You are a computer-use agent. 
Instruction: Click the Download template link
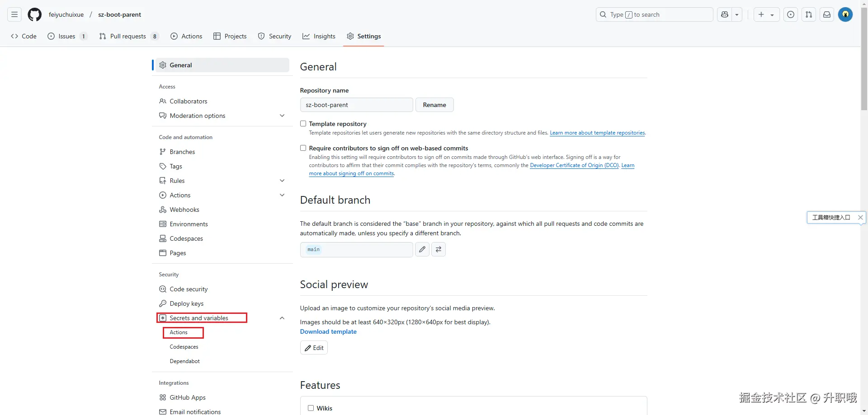click(328, 331)
